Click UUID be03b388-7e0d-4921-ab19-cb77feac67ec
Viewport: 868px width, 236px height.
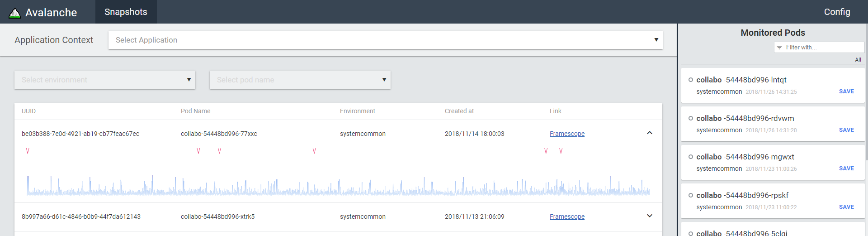click(80, 134)
